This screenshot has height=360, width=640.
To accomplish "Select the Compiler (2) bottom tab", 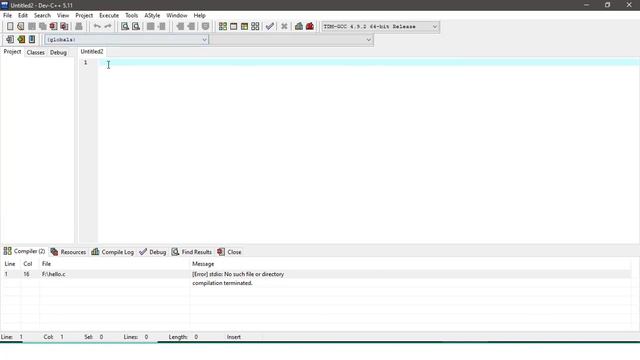I will pyautogui.click(x=24, y=251).
